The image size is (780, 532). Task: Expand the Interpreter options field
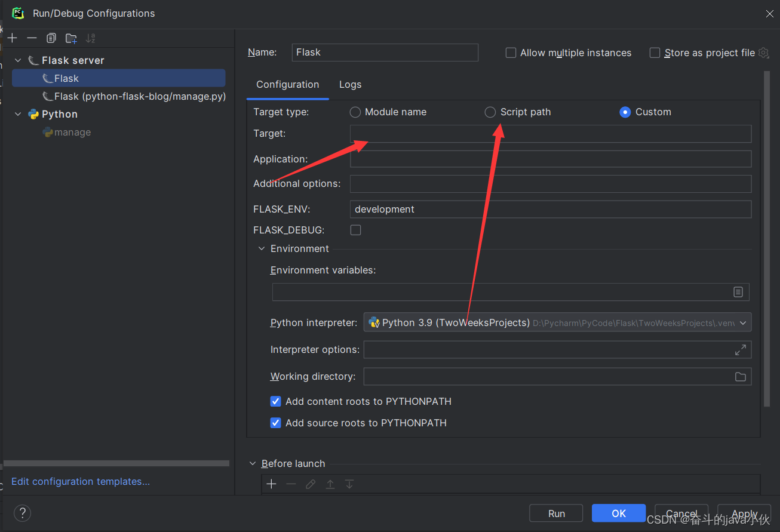740,350
